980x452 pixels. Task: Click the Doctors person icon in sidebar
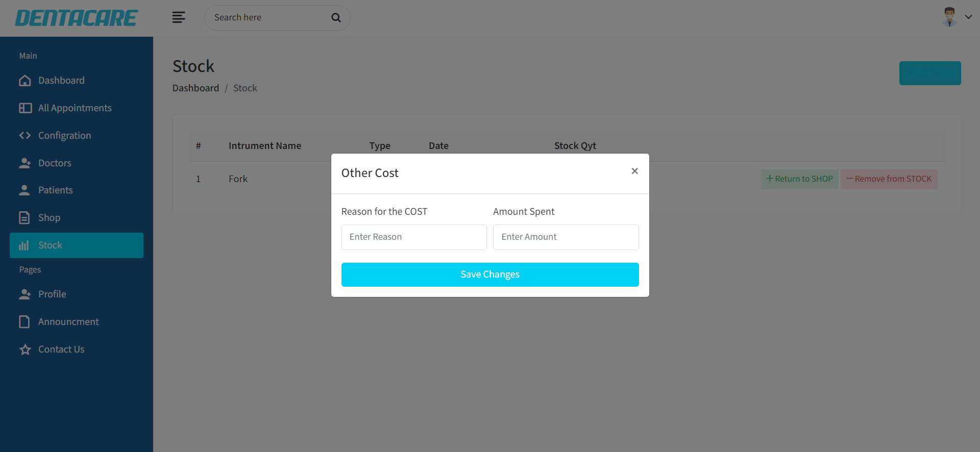click(25, 163)
